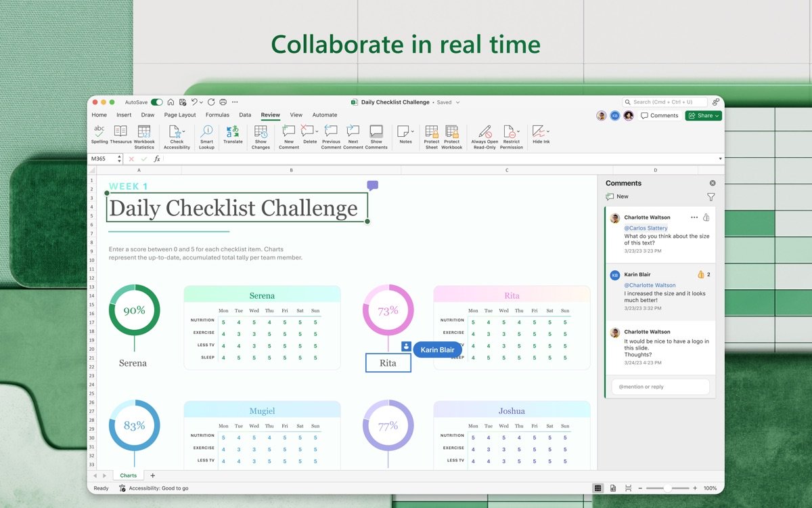Open the Thesaurus
The image size is (812, 508).
tap(120, 134)
